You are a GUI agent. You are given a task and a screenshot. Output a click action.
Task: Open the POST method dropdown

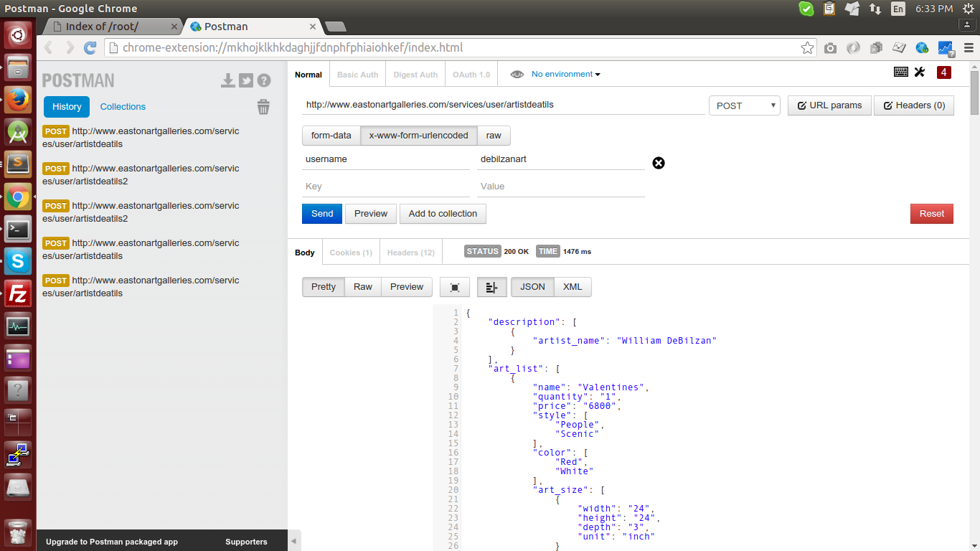(x=744, y=105)
